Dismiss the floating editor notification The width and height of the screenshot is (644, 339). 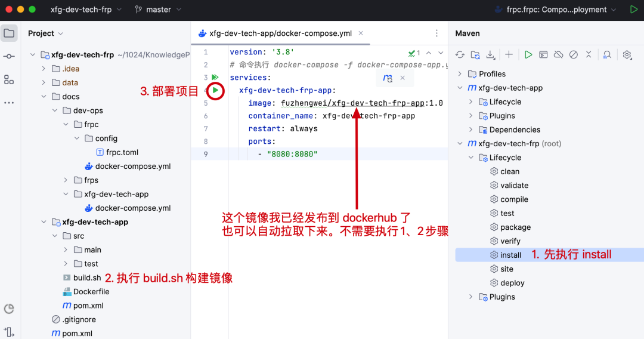coord(402,78)
